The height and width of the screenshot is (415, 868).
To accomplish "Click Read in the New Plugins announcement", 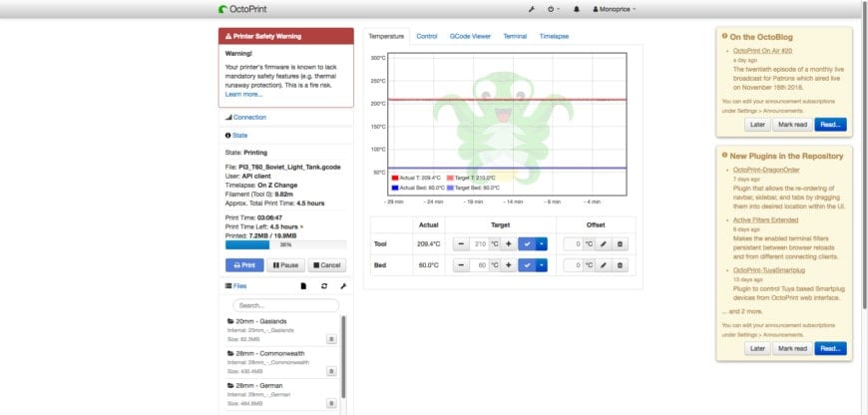I will coord(830,348).
